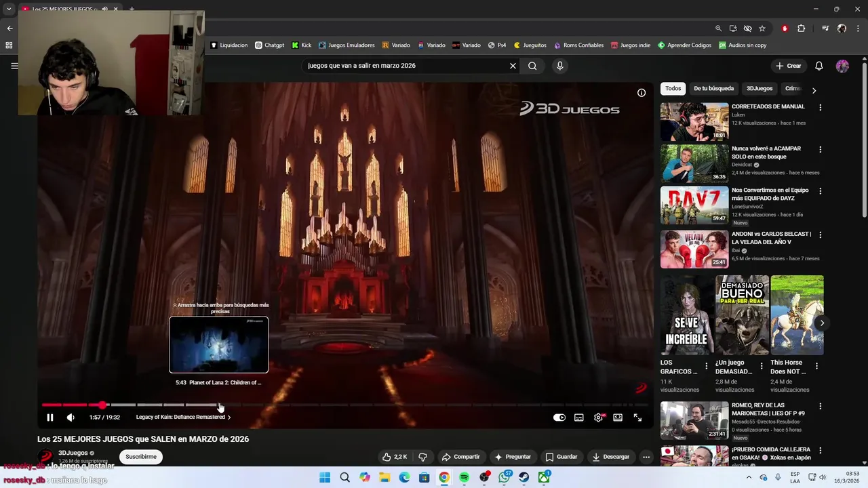Share the video with Compartir
This screenshot has width=868, height=488.
460,457
